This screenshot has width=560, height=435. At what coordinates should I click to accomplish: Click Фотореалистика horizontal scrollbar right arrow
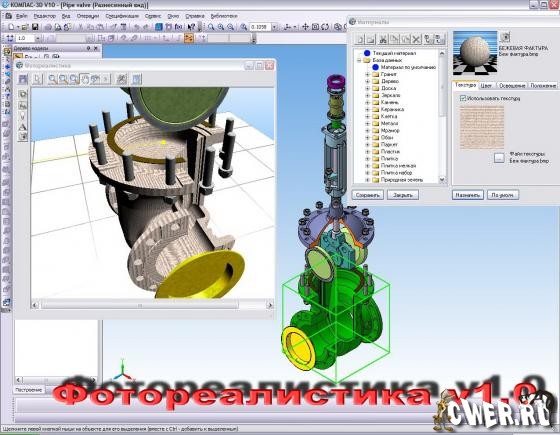(270, 305)
